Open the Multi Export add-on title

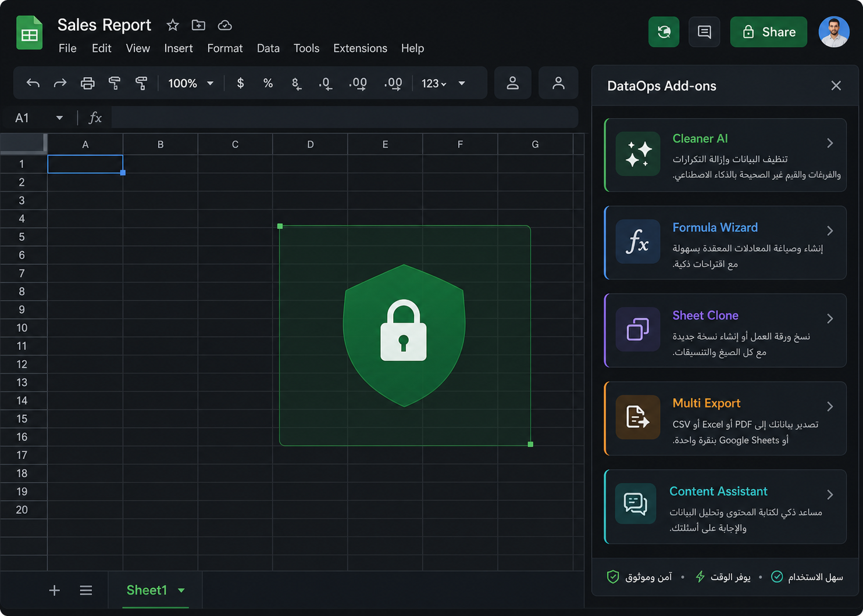tap(706, 403)
